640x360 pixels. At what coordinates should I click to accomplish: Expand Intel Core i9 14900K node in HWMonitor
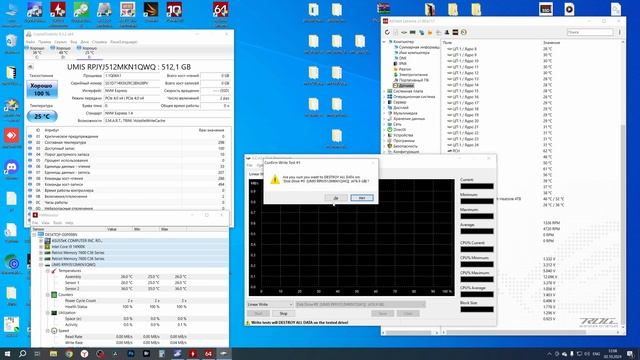coord(41,247)
